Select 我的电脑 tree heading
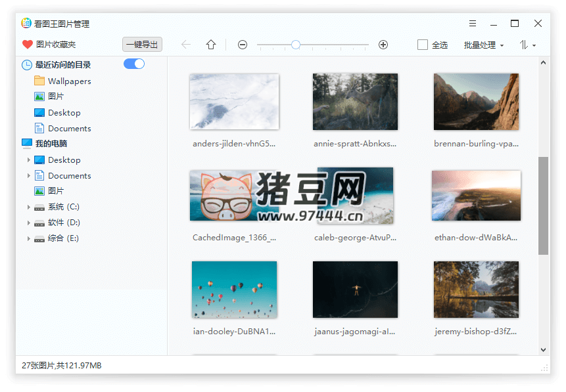The height and width of the screenshot is (392, 566). (x=51, y=144)
